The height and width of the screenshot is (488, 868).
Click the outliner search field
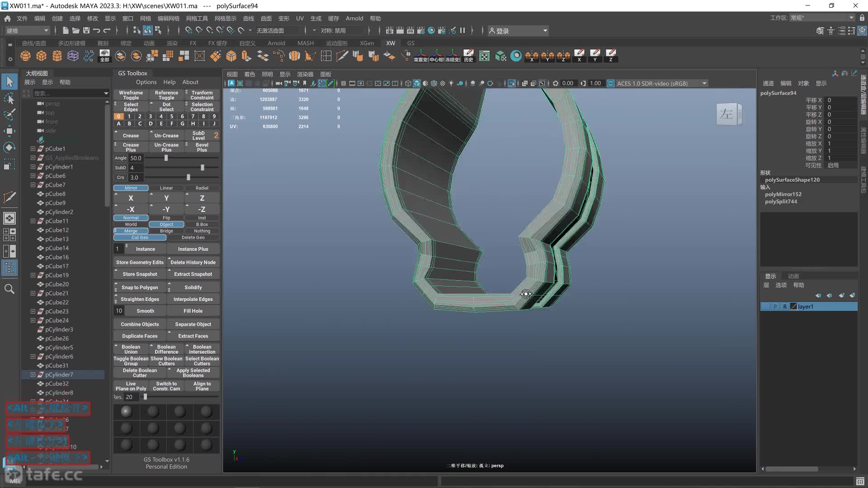click(68, 94)
